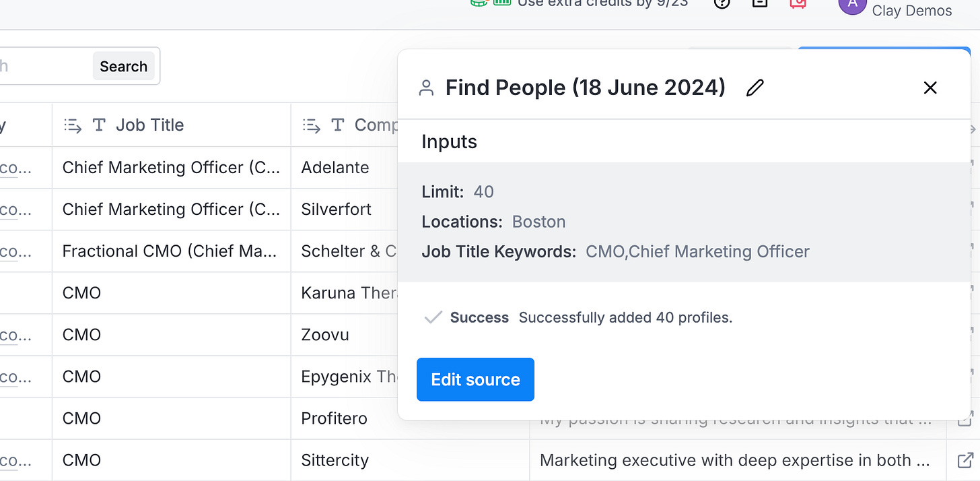Open external link in Profitero row
Image resolution: width=980 pixels, height=481 pixels.
(x=965, y=419)
